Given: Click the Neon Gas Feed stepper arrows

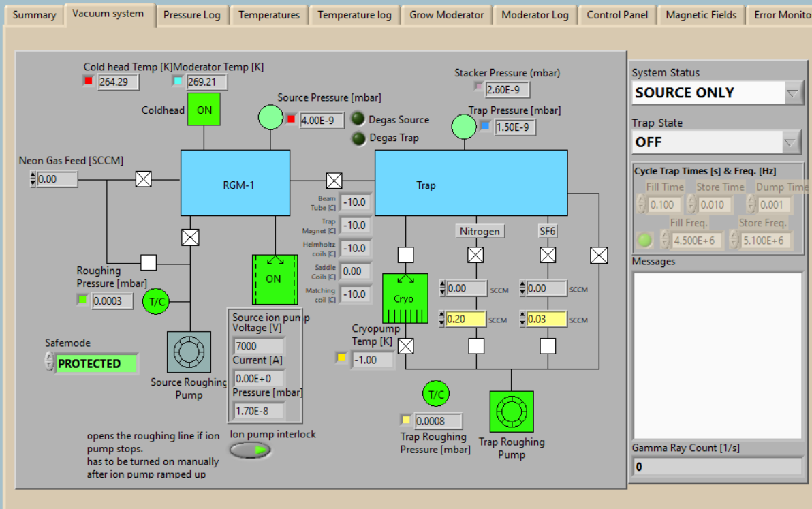Looking at the screenshot, I should [33, 179].
